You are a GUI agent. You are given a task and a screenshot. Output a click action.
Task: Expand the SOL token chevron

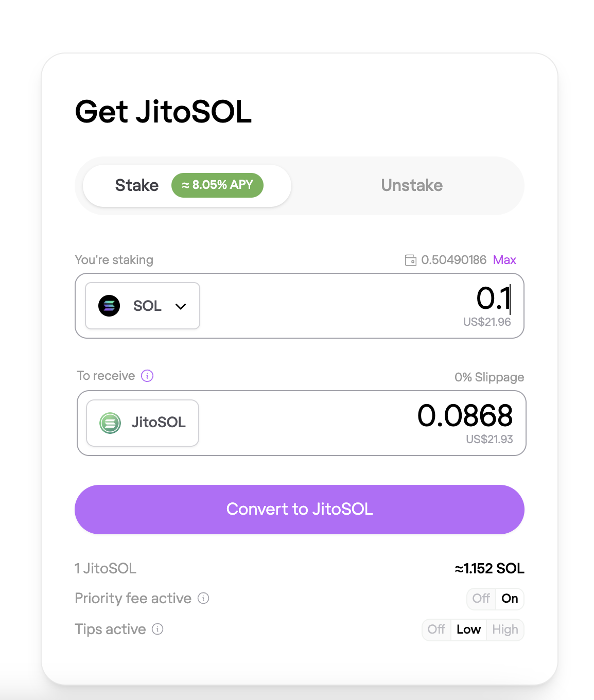tap(181, 306)
